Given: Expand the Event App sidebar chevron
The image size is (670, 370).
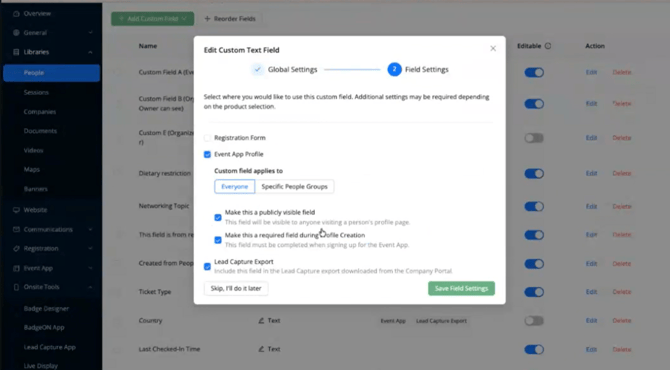Looking at the screenshot, I should [x=90, y=268].
